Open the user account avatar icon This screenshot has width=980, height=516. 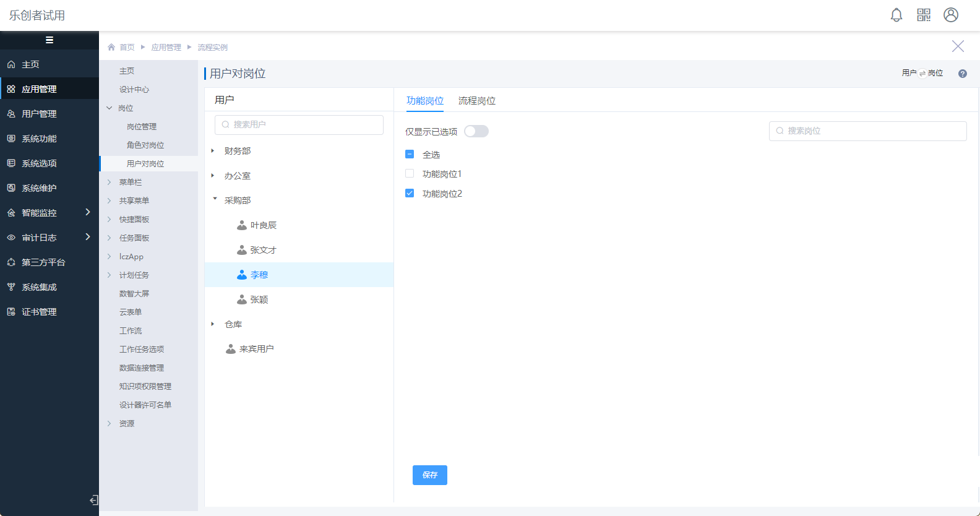[x=951, y=15]
